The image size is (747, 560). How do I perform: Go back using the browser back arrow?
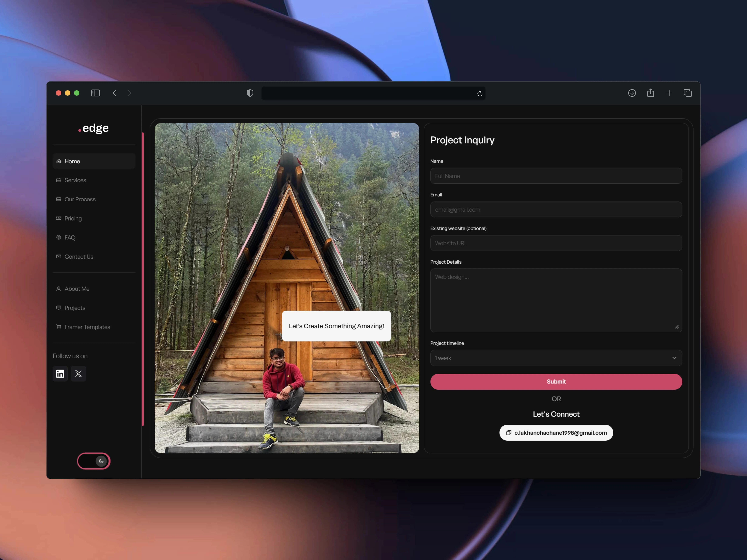[x=115, y=93]
